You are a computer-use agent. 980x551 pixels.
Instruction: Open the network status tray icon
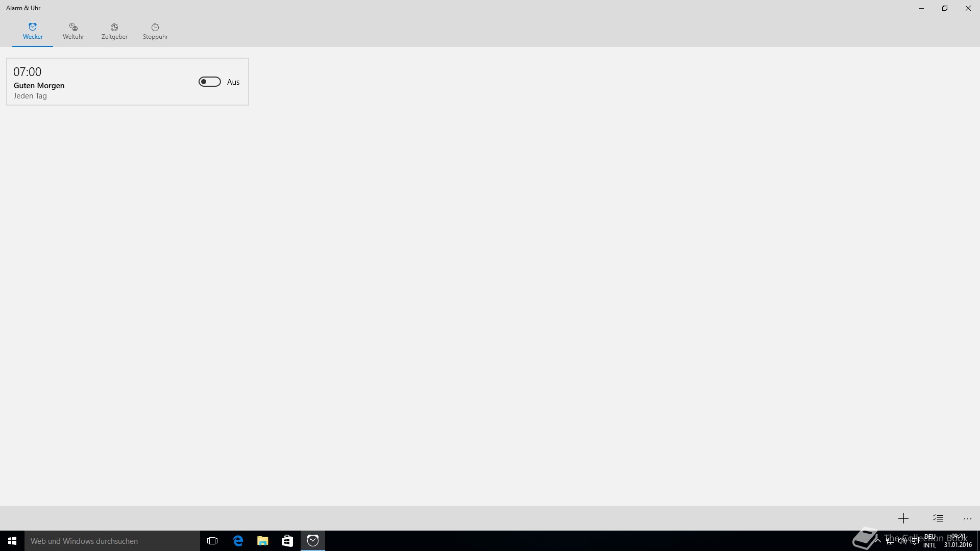[x=890, y=541]
